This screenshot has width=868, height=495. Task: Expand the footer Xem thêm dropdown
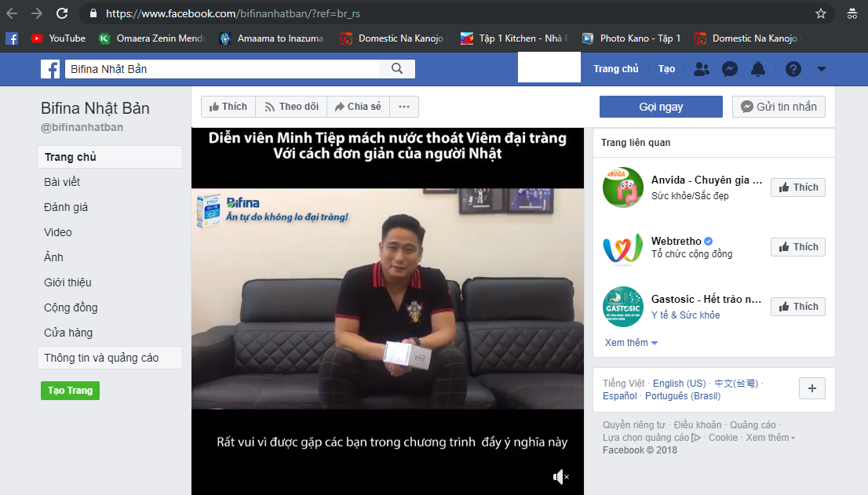coord(770,438)
